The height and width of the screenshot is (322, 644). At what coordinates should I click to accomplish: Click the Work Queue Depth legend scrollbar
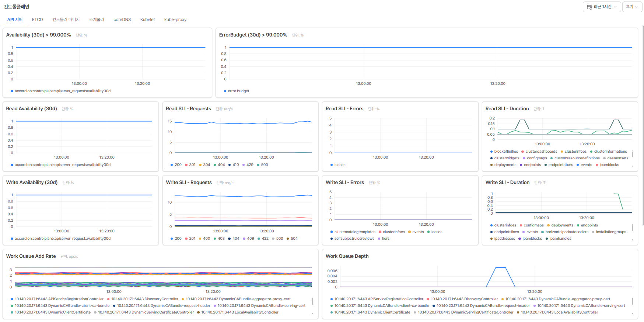pos(632,302)
